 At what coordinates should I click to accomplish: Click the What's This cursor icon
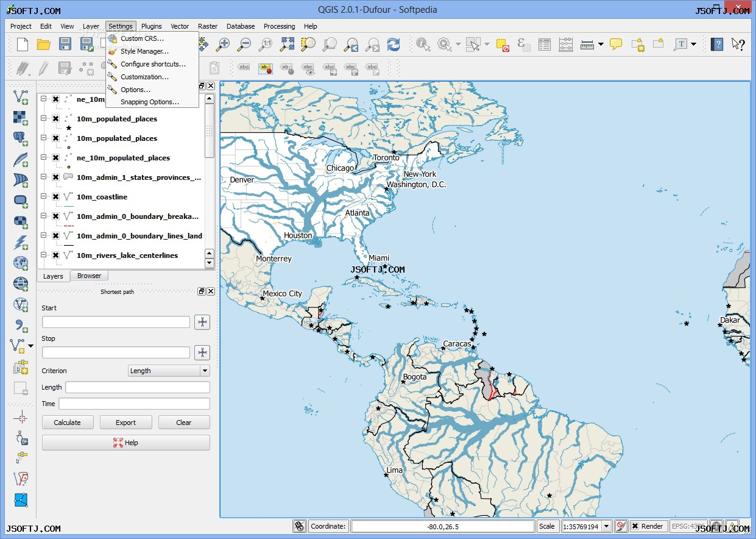(x=738, y=44)
